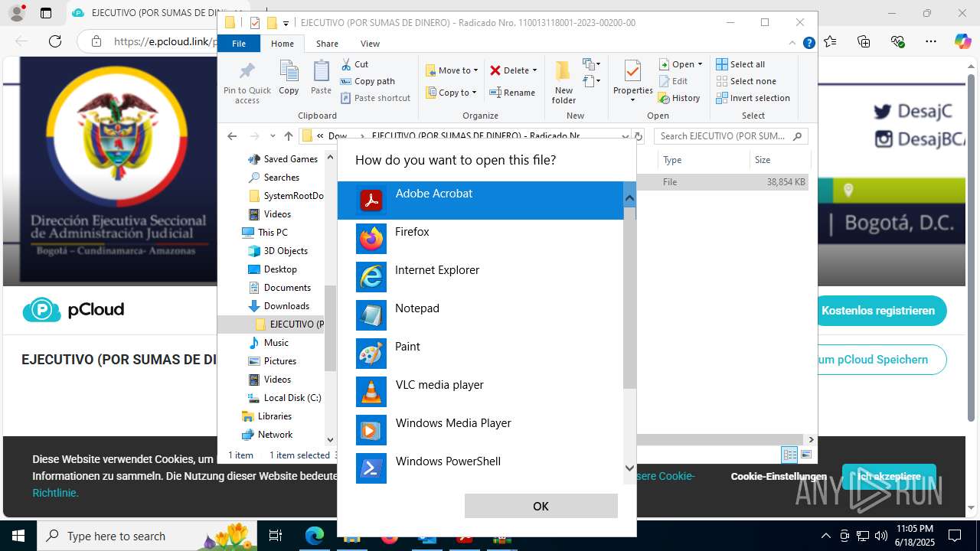Click Select all in the ribbon
The image size is (980, 551).
click(x=740, y=64)
